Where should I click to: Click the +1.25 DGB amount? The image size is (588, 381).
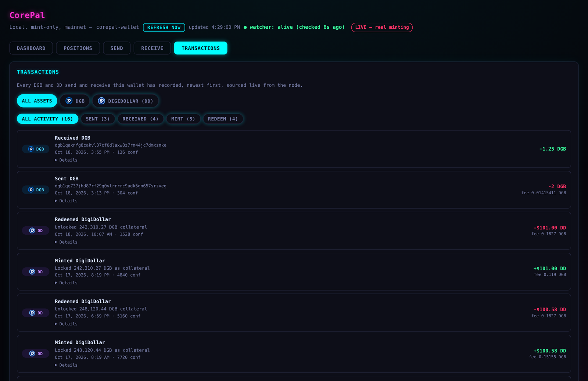tap(552, 149)
